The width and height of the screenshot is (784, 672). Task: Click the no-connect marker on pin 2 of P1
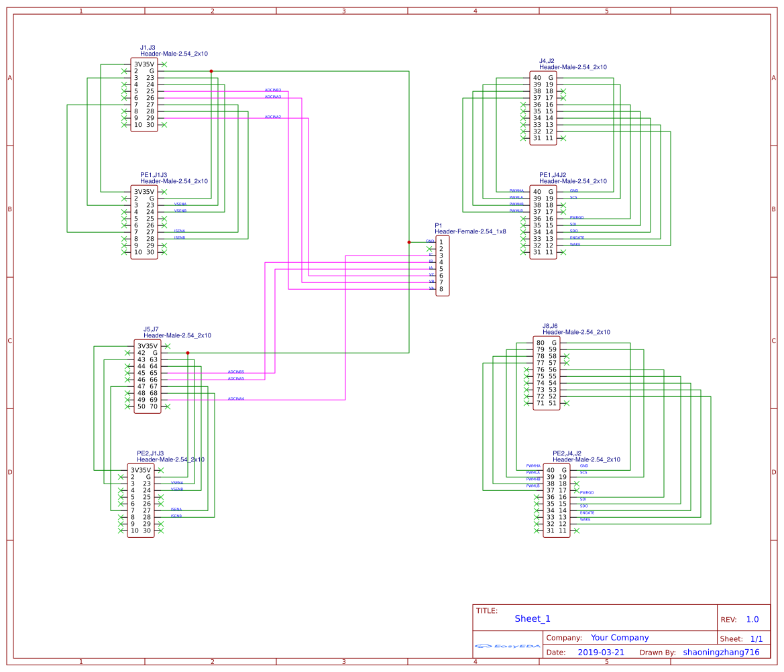coord(429,249)
